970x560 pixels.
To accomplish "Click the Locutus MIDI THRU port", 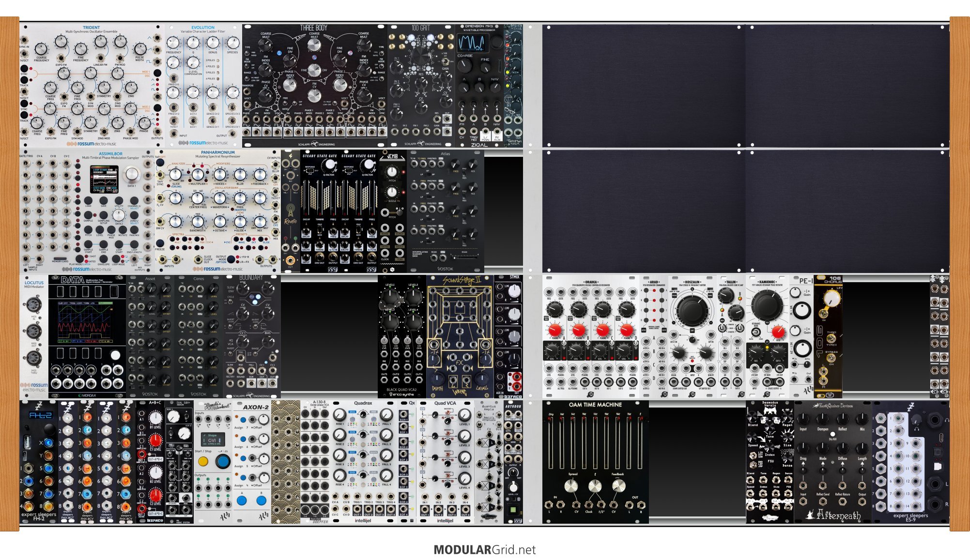I will [34, 359].
